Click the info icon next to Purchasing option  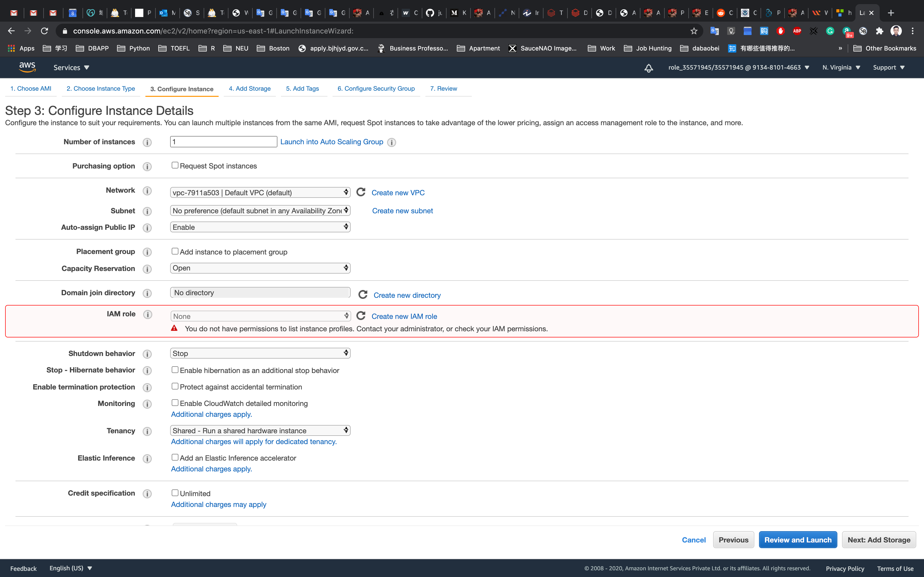pyautogui.click(x=147, y=166)
